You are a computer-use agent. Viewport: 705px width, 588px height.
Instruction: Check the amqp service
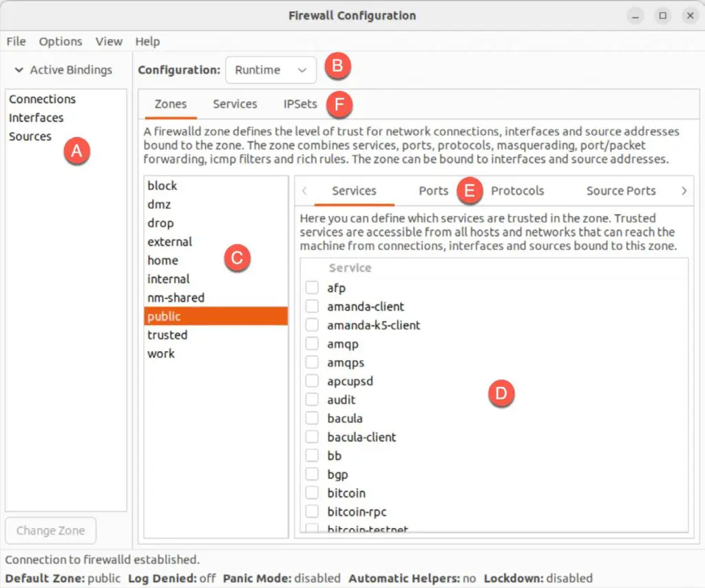pos(311,344)
